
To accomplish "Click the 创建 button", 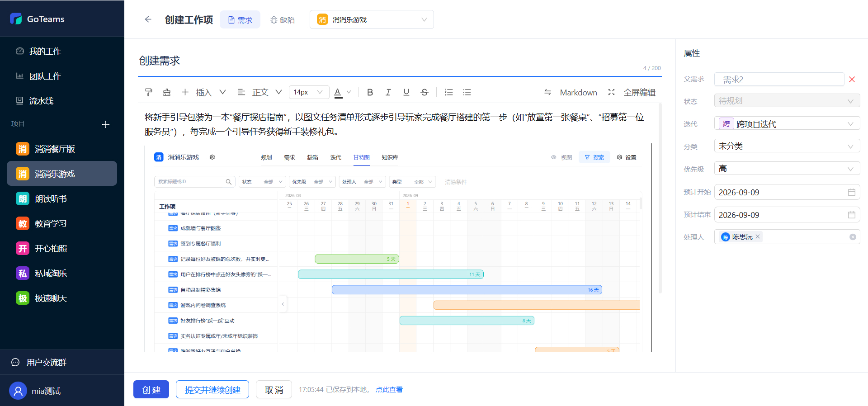I will point(151,389).
